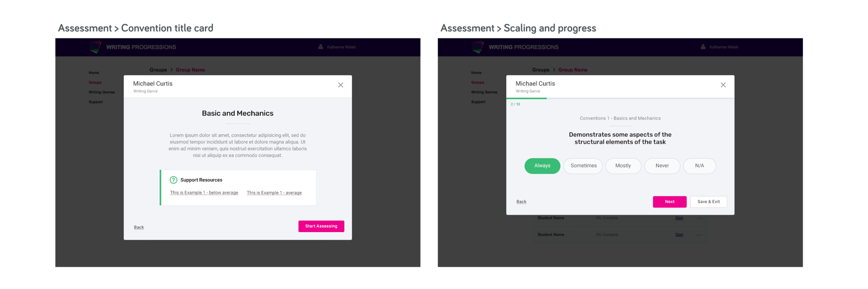
Task: Open the 'This is Example 1 - average' link
Action: click(274, 193)
